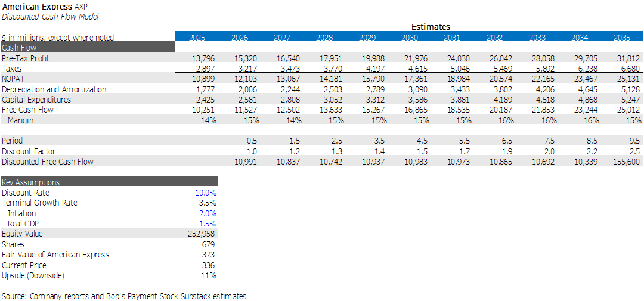Click the $ in millions note
Image resolution: width=644 pixels, height=301 pixels.
click(58, 38)
